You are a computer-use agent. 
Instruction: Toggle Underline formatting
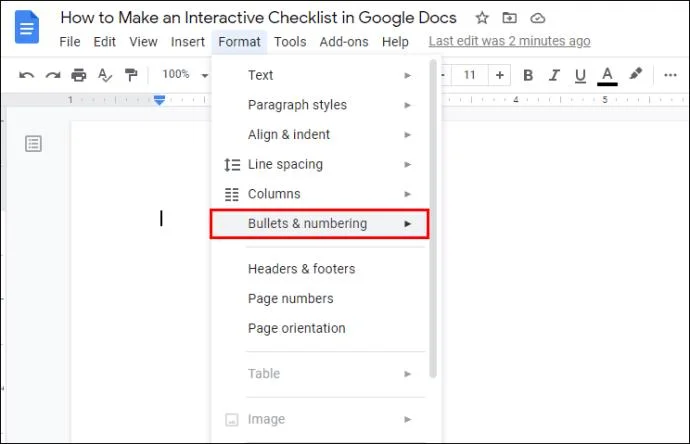coord(580,76)
